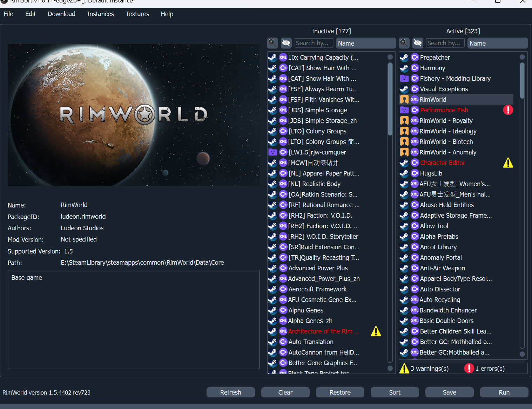The width and height of the screenshot is (532, 409).
Task: Click the folder icon beside Fishery - Modding Library
Action: (x=404, y=78)
